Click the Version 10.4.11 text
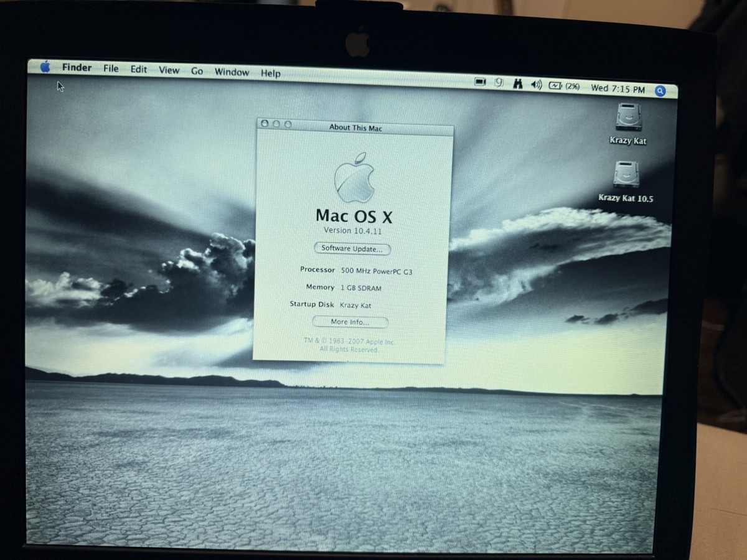Viewport: 747px width, 560px height. tap(352, 230)
